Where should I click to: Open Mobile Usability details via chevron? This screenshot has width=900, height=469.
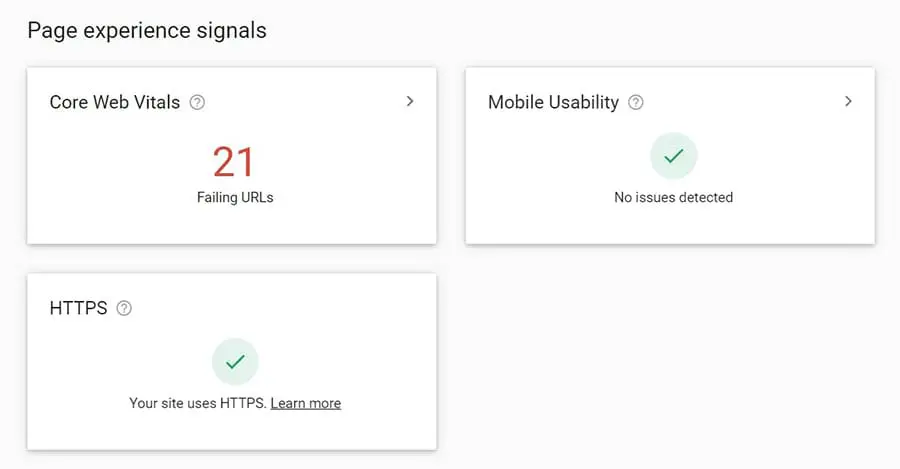(848, 101)
